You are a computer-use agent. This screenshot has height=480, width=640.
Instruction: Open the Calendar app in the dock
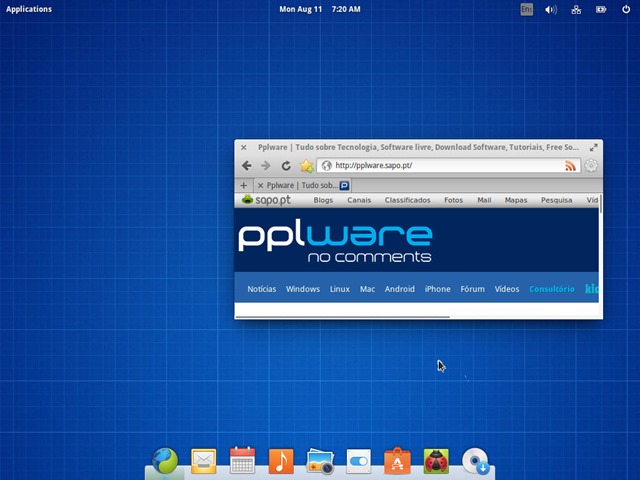[x=242, y=460]
